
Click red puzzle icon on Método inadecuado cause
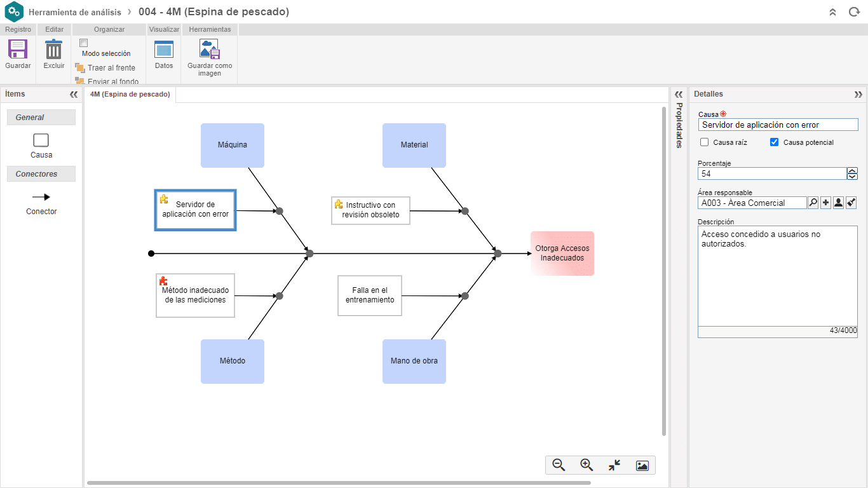164,281
